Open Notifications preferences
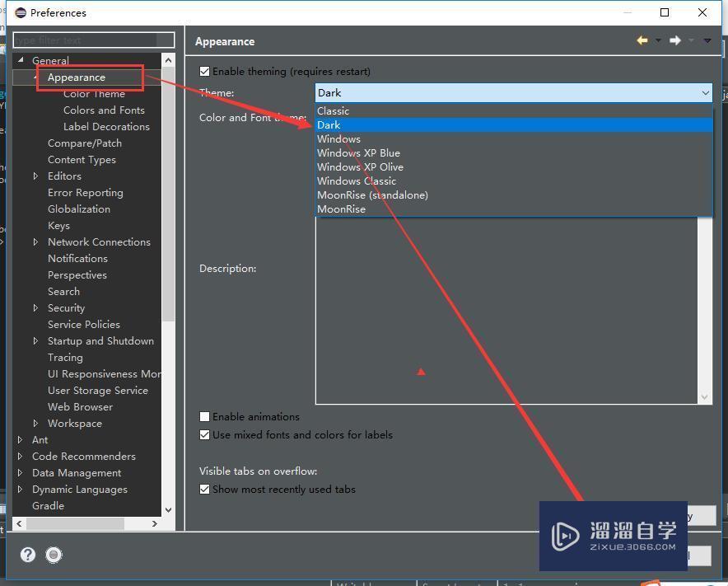Screen dimensions: 728x586 77,258
